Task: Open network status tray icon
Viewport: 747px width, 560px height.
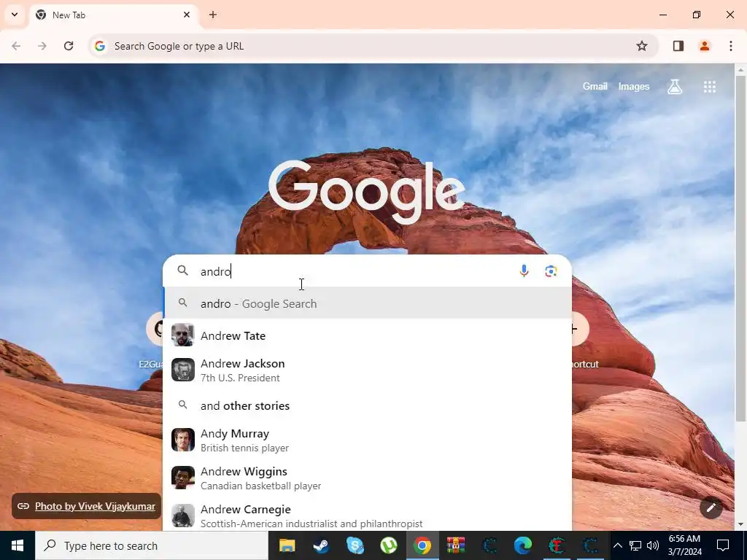Action: [x=635, y=545]
